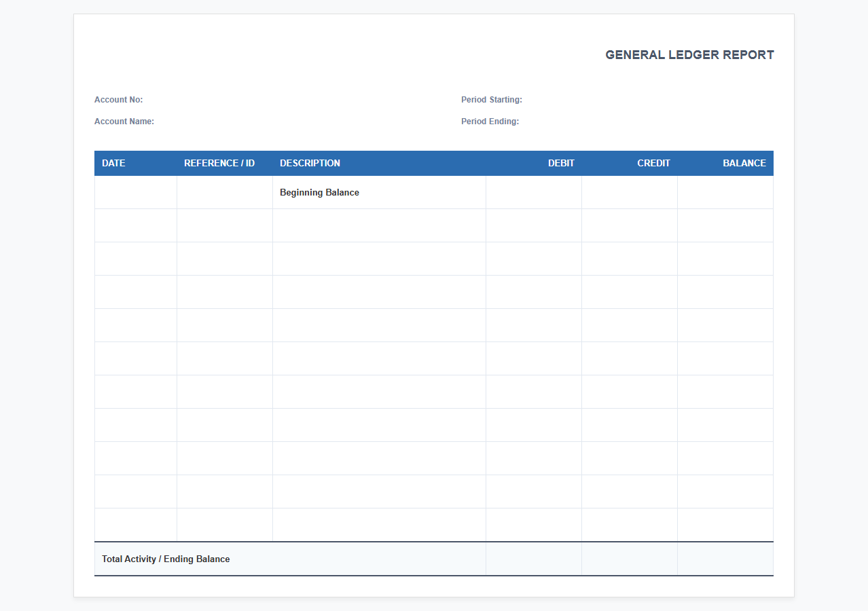Viewport: 868px width, 611px height.
Task: Select the Total Activity / Ending Balance label
Action: tap(166, 559)
